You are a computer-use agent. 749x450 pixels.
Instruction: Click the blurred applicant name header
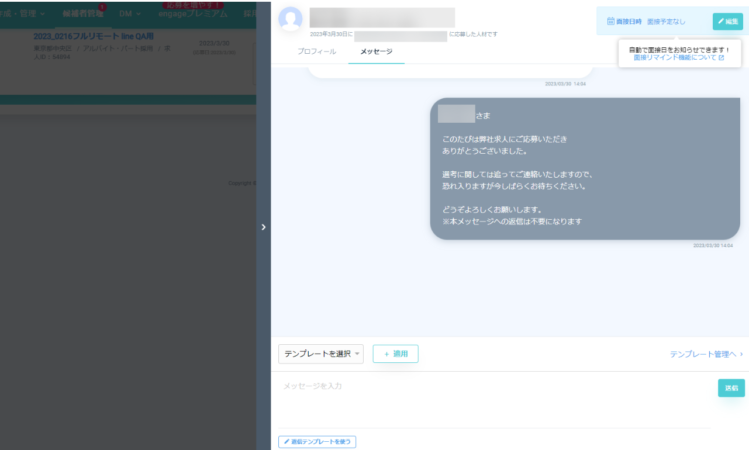[382, 17]
